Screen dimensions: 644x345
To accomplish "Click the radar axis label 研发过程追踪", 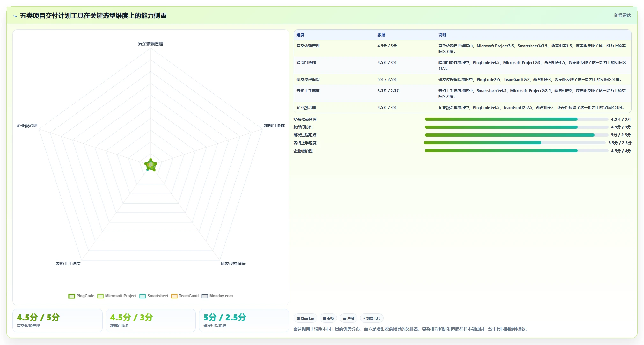I will (233, 263).
